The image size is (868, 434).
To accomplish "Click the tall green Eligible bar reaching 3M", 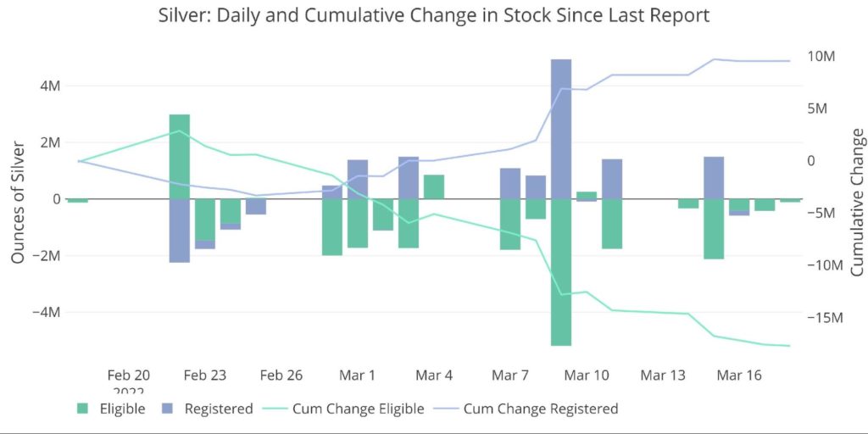I will pos(180,156).
